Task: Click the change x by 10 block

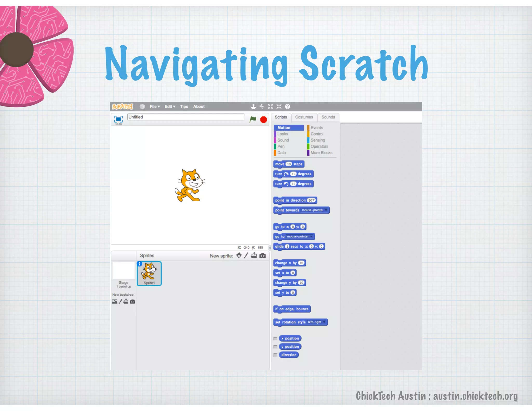Action: (x=289, y=263)
